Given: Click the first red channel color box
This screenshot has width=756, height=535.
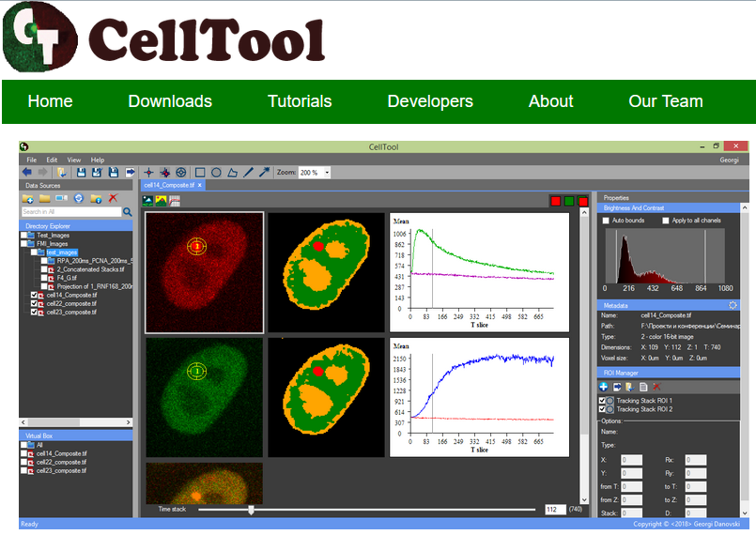Looking at the screenshot, I should 555,201.
